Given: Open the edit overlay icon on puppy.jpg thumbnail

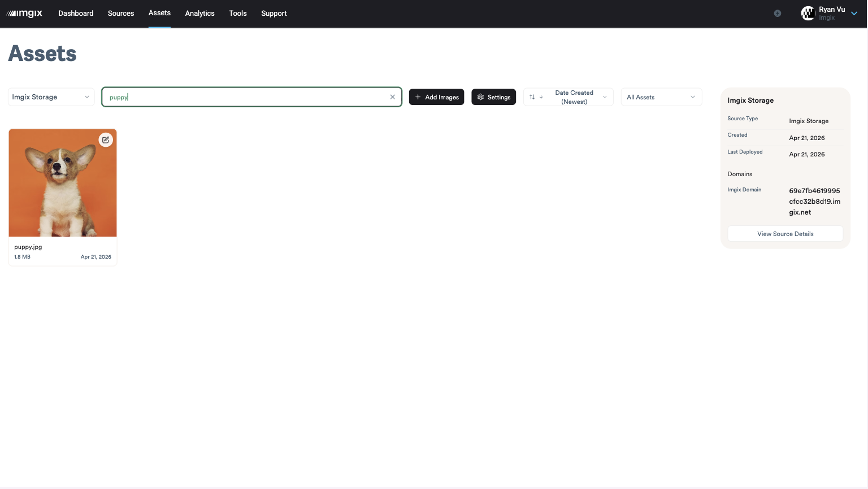Looking at the screenshot, I should (x=106, y=139).
